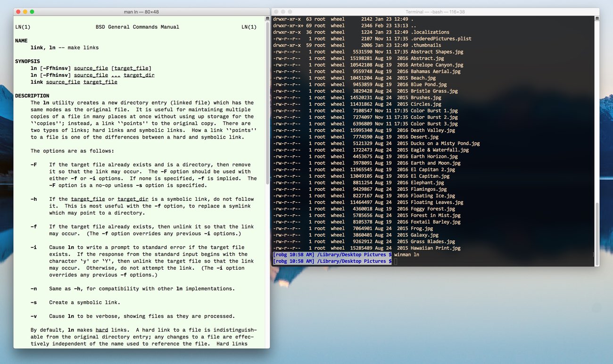Screen dimensions: 613x364
Task: Click Foxtail Barley.jpg in Terminal listing
Action: coord(436,222)
